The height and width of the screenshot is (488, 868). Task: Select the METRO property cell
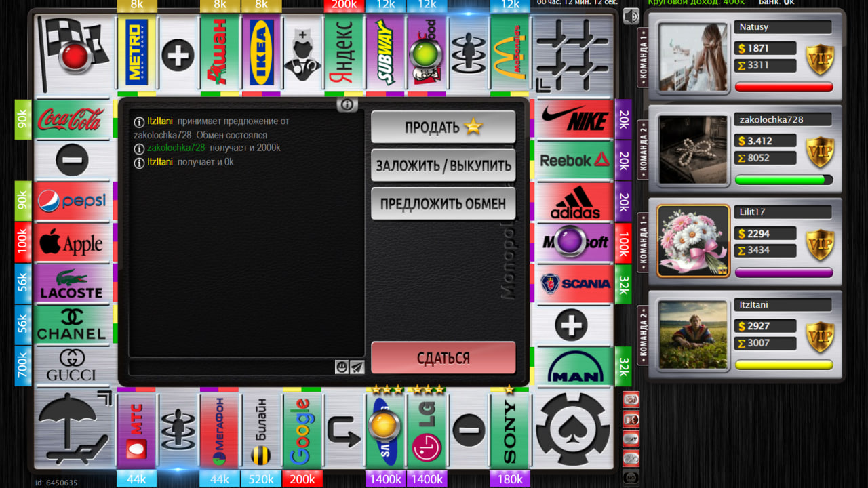click(137, 54)
